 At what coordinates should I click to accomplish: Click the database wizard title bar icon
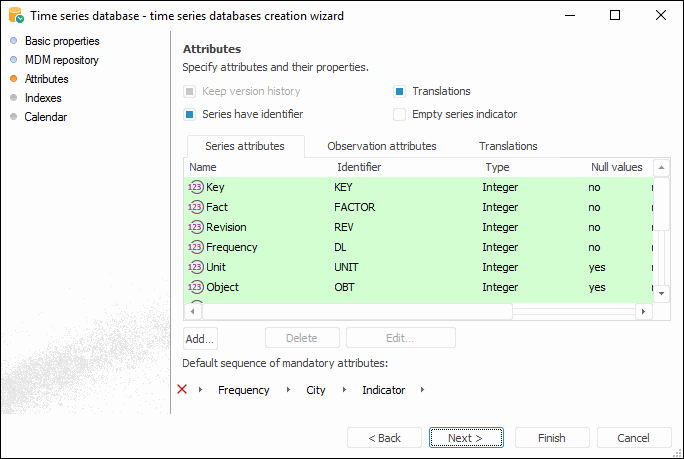[15, 16]
